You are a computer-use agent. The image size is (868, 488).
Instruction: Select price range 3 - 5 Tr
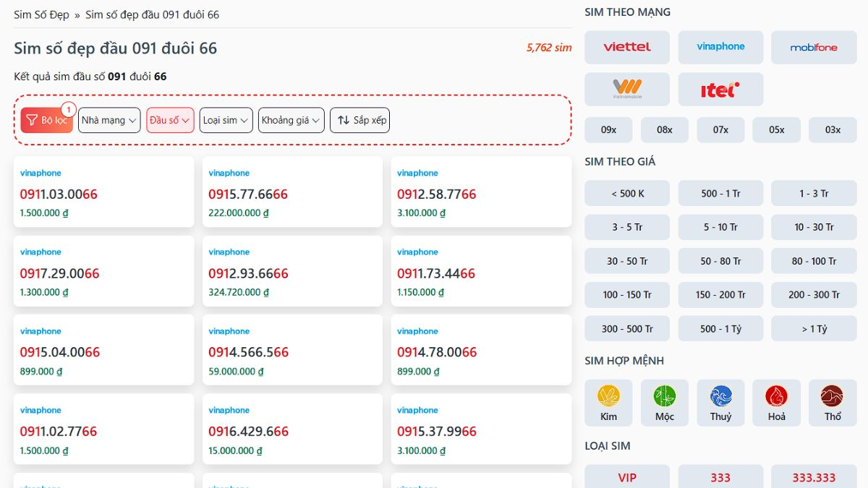coord(627,227)
